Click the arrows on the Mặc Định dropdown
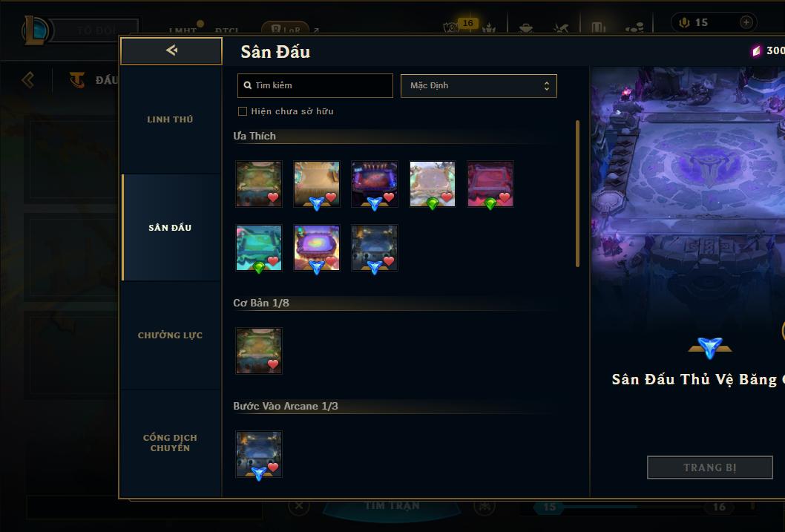785x532 pixels. (x=547, y=85)
